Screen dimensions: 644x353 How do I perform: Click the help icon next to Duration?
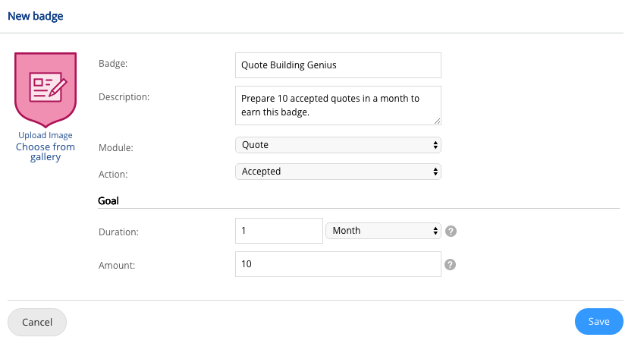point(451,231)
